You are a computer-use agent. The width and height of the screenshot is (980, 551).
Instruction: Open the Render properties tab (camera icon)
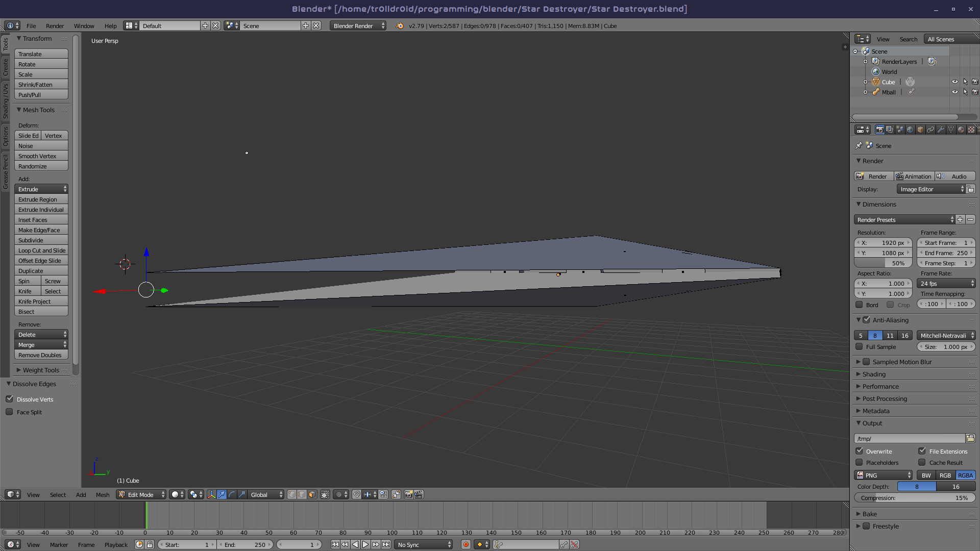879,130
